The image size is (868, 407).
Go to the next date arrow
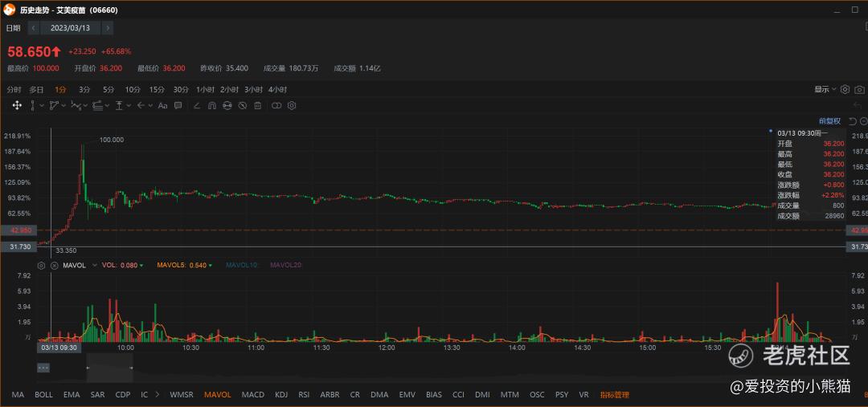click(108, 27)
